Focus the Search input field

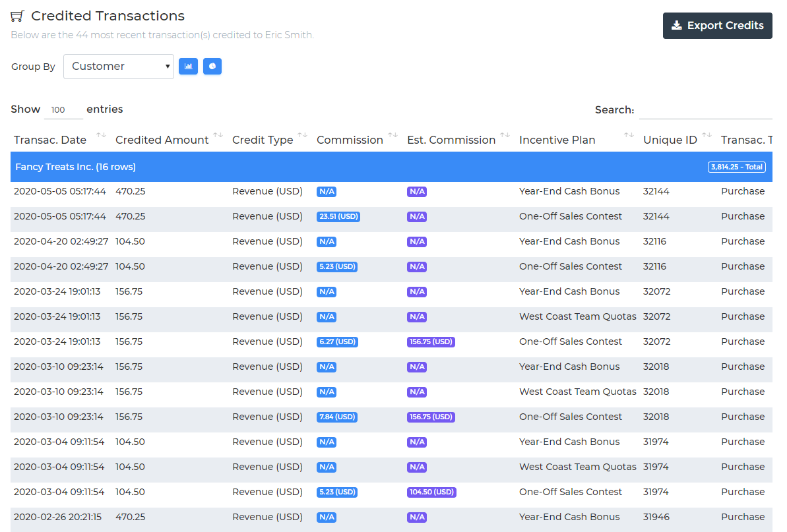pyautogui.click(x=705, y=110)
